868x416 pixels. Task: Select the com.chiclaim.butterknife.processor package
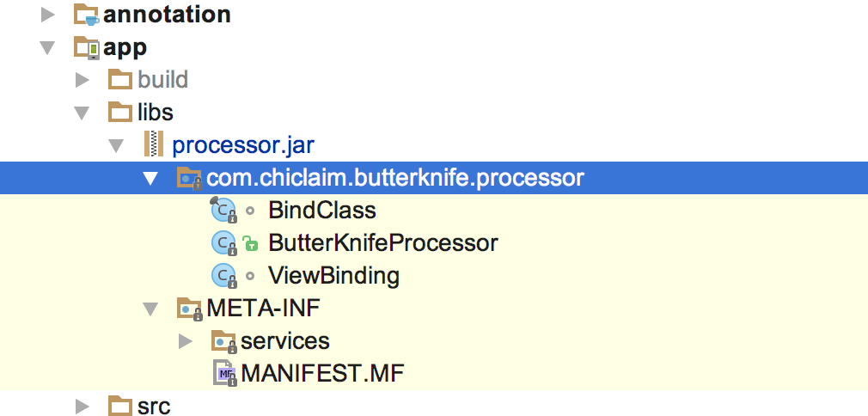(395, 178)
